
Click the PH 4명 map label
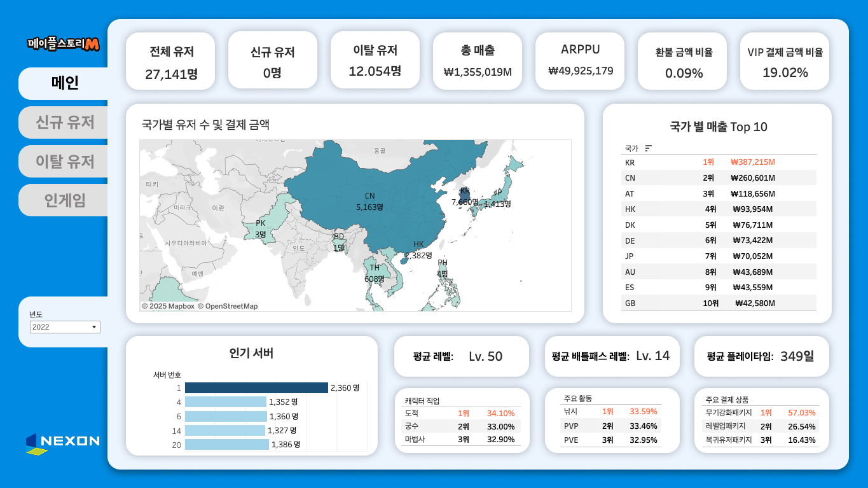tap(443, 268)
